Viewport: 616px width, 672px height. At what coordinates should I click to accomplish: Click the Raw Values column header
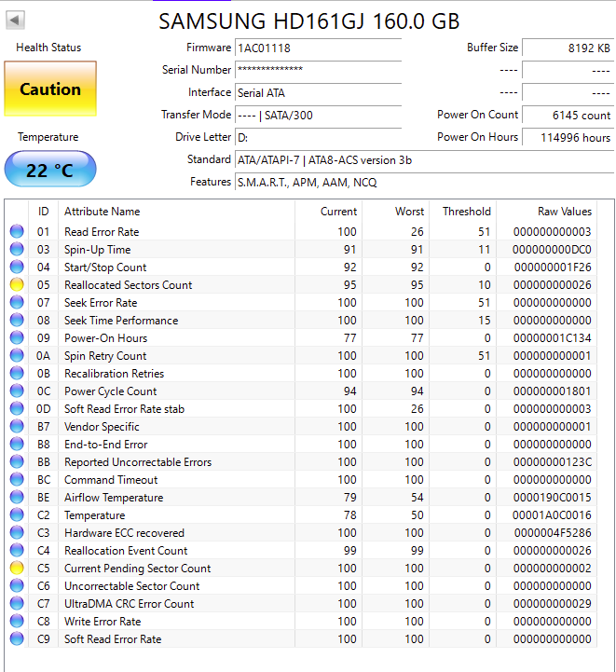click(x=547, y=212)
